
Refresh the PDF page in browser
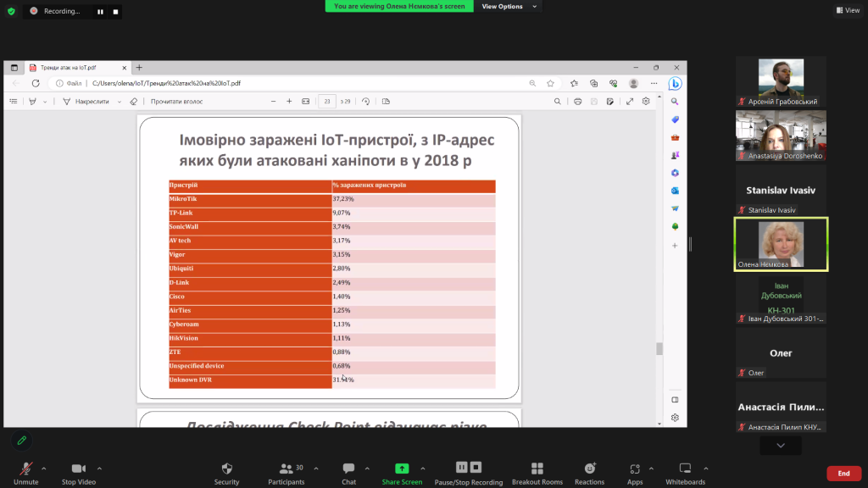click(36, 83)
